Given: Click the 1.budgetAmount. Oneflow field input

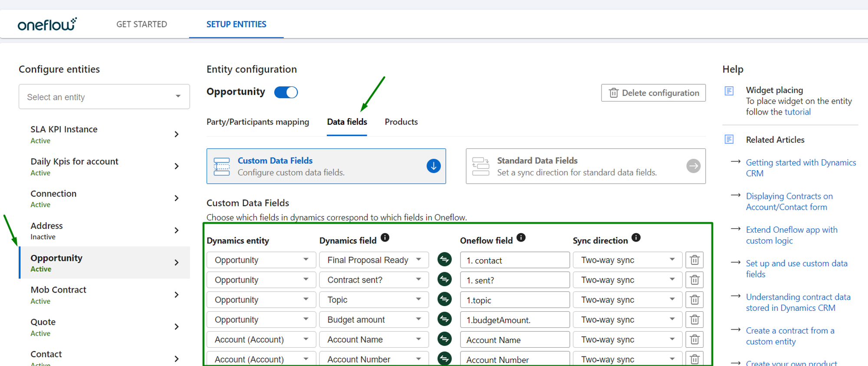Looking at the screenshot, I should click(x=515, y=320).
